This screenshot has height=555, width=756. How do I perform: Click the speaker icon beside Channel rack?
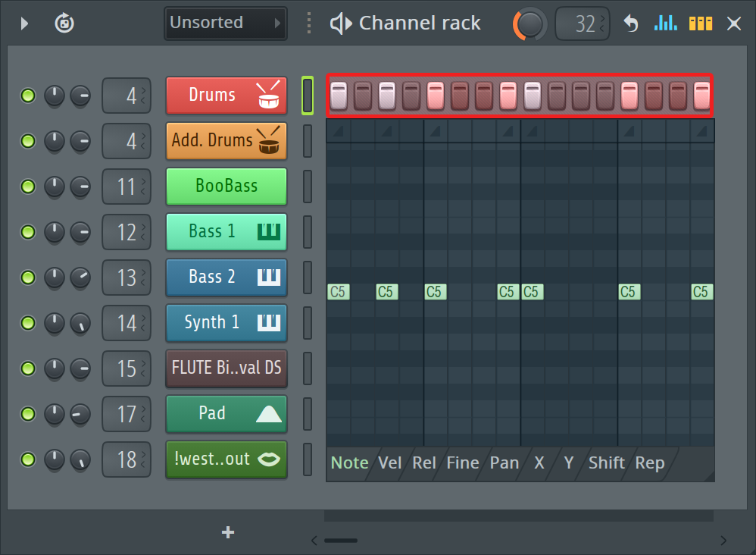click(x=341, y=24)
